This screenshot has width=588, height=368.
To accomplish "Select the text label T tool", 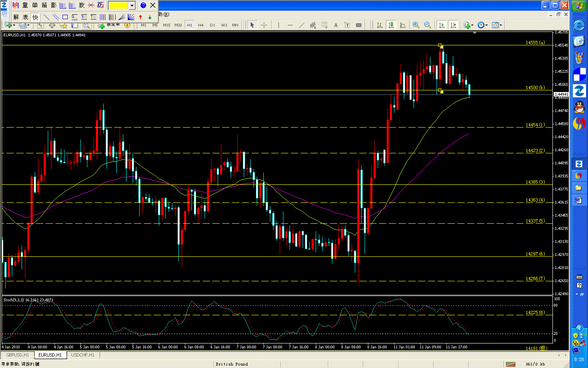I will (x=347, y=25).
